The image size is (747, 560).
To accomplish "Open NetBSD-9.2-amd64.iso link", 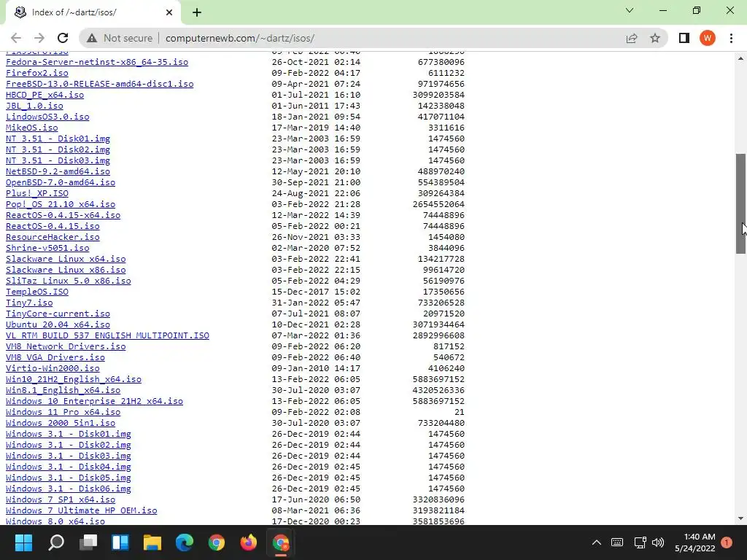I will pyautogui.click(x=58, y=171).
